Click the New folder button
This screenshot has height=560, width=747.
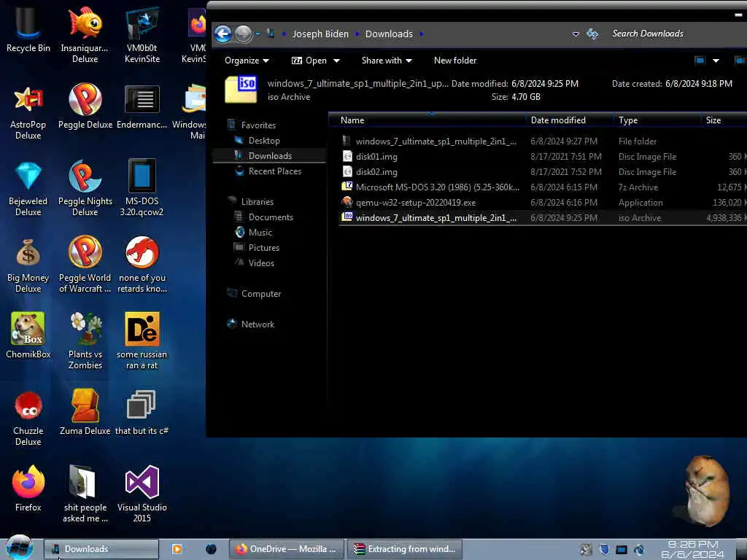click(x=455, y=61)
